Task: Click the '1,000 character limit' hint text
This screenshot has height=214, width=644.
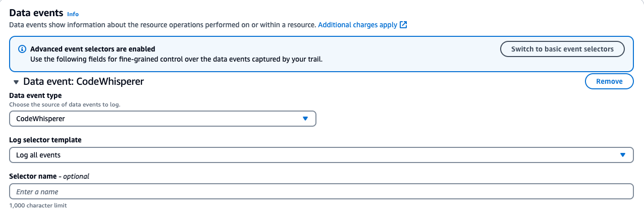Action: point(38,205)
